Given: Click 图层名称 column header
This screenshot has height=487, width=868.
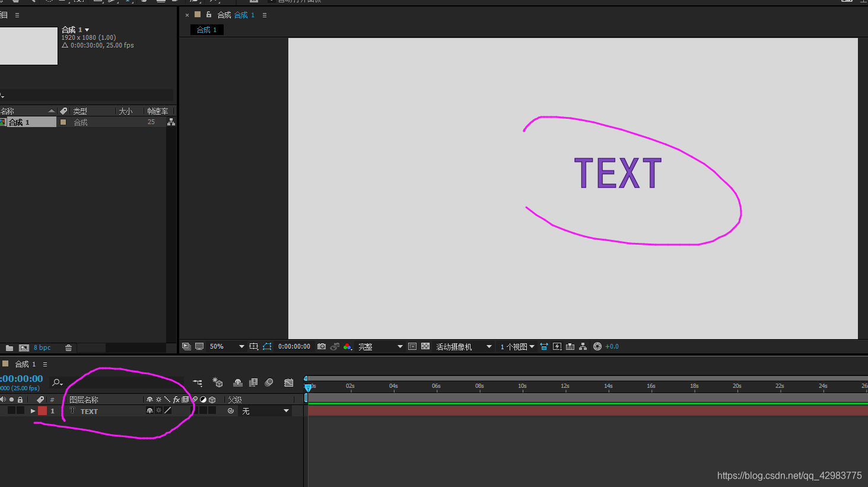Looking at the screenshot, I should pyautogui.click(x=84, y=400).
